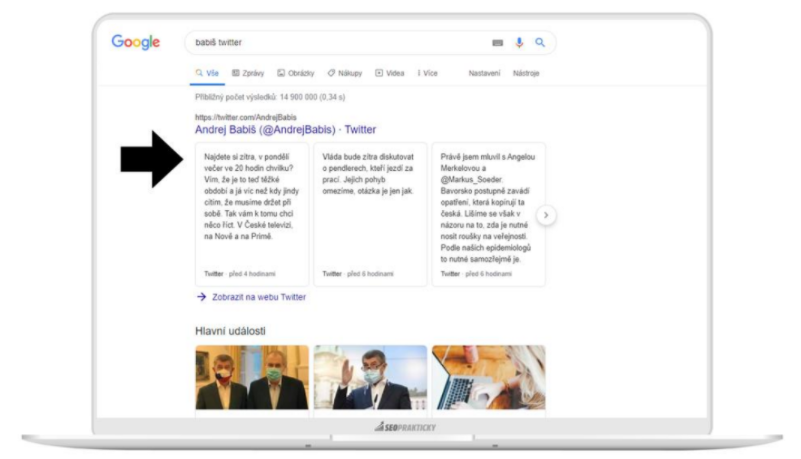
Task: Open the tweet card starting 'Vláda bude zítra diskutovat'
Action: coord(370,214)
